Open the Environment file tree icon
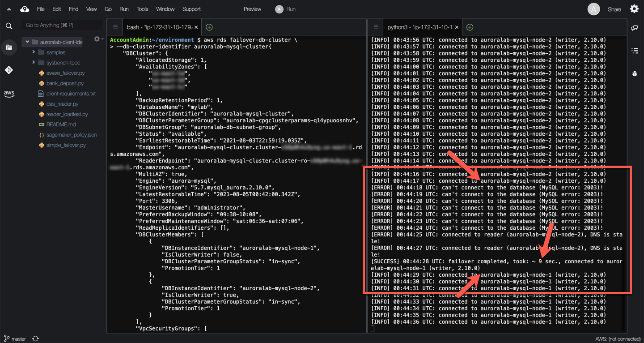 (9, 47)
